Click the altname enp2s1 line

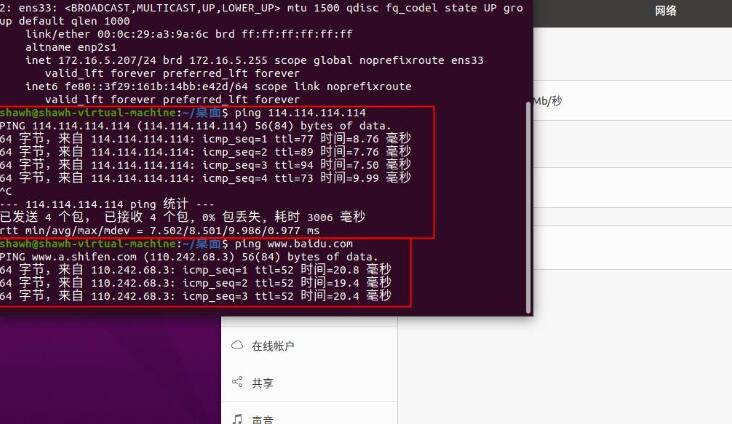point(71,47)
